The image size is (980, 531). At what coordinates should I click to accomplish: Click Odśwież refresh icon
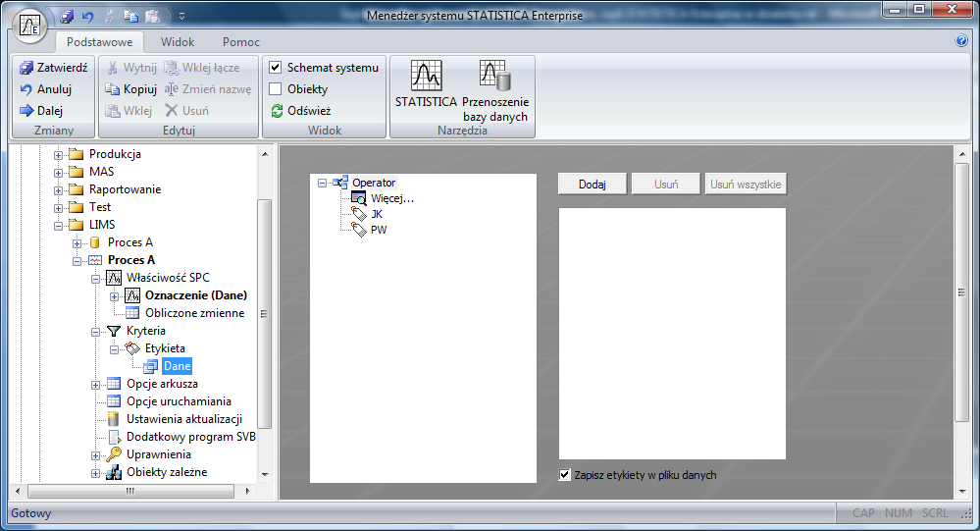point(277,111)
